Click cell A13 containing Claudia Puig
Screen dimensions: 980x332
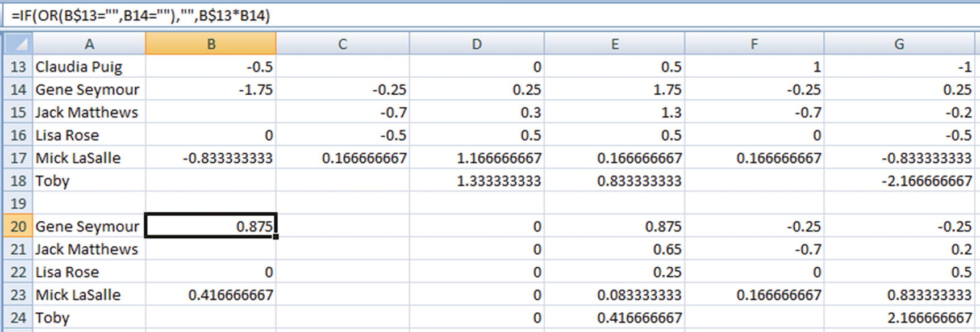tap(89, 67)
